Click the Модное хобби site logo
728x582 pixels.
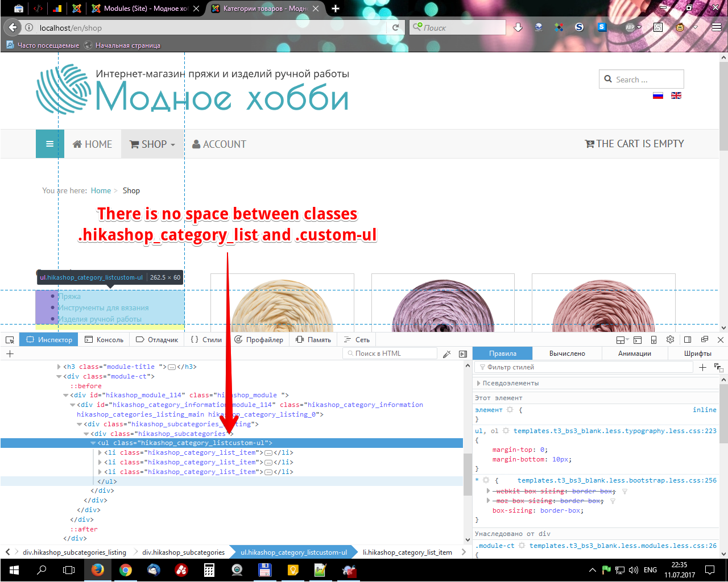[x=192, y=89]
